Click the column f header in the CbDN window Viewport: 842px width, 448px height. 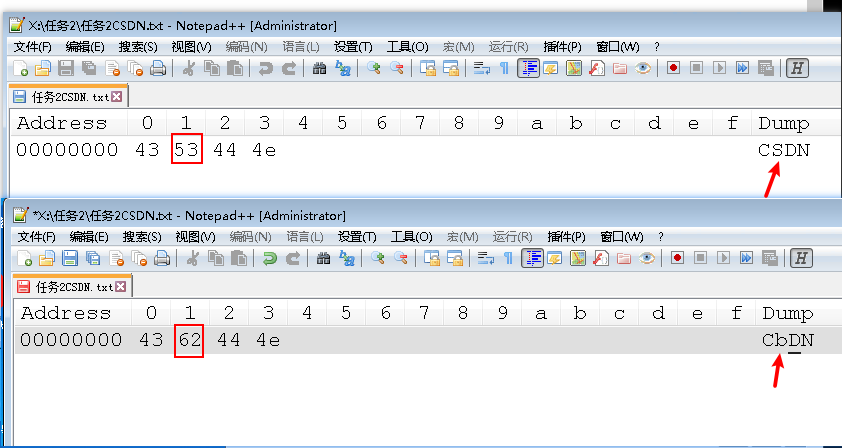pyautogui.click(x=736, y=313)
